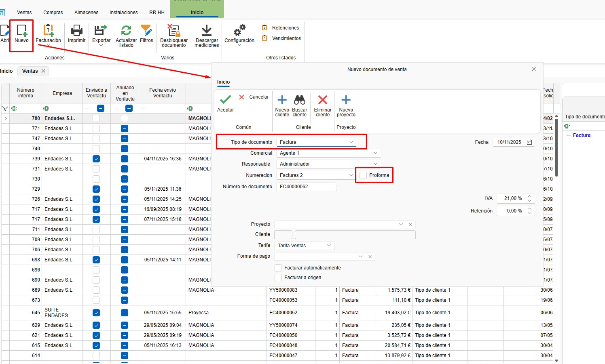Click Nuevo proyecto plus icon
605x364 pixels.
pos(346,100)
